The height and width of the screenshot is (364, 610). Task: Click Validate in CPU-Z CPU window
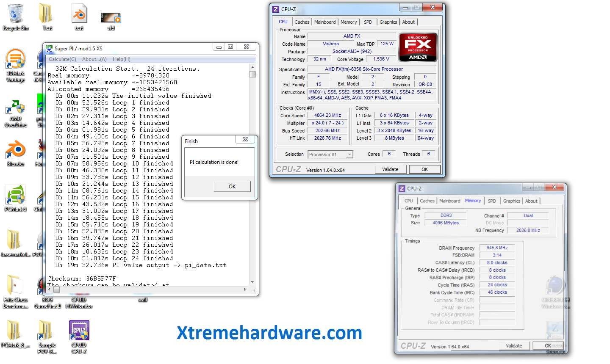[x=390, y=169]
